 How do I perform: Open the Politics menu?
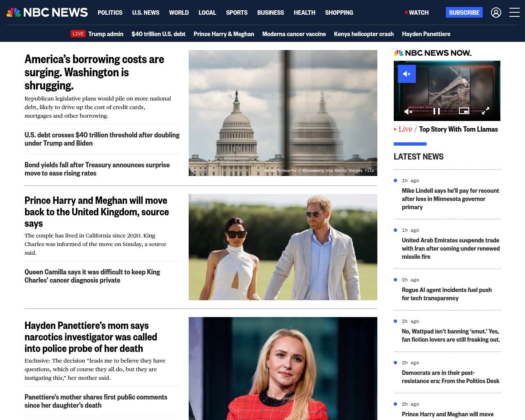110,13
